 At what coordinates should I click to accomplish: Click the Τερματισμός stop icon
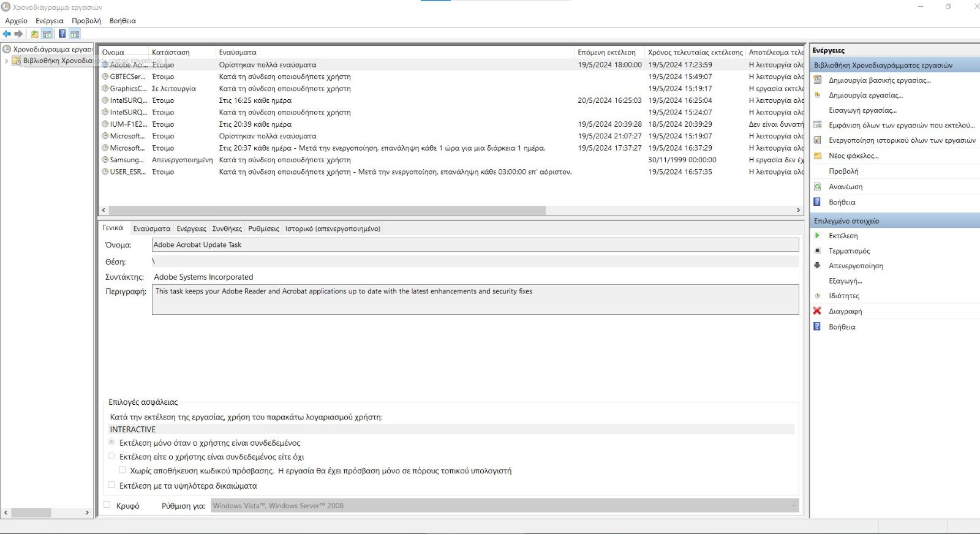(817, 250)
